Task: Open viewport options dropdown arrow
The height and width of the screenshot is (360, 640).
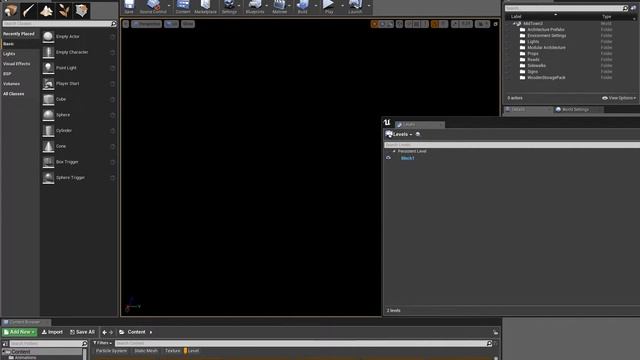Action: pyautogui.click(x=126, y=24)
